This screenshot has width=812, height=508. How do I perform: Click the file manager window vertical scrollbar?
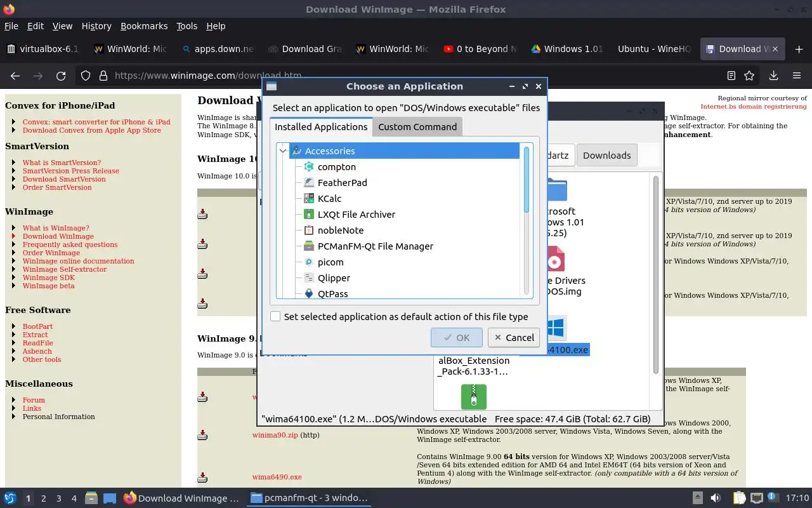(656, 276)
